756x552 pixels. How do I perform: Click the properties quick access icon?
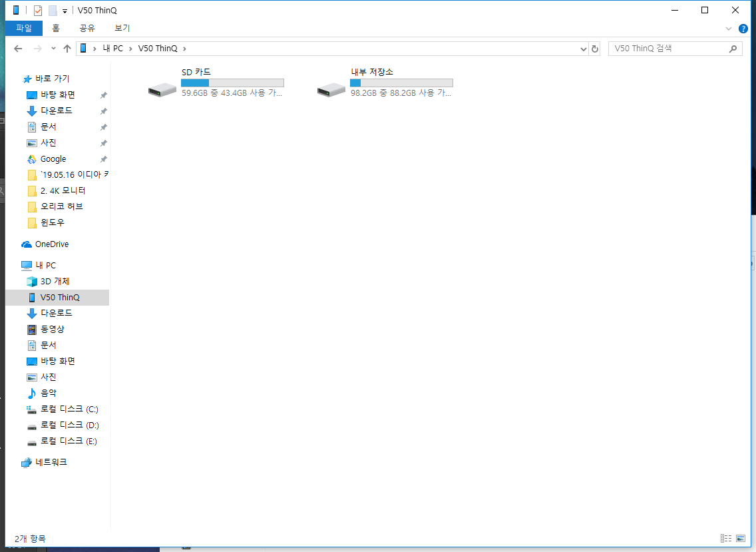point(38,10)
